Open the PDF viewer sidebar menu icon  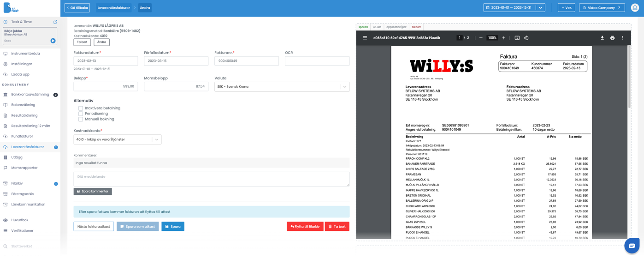tap(365, 38)
